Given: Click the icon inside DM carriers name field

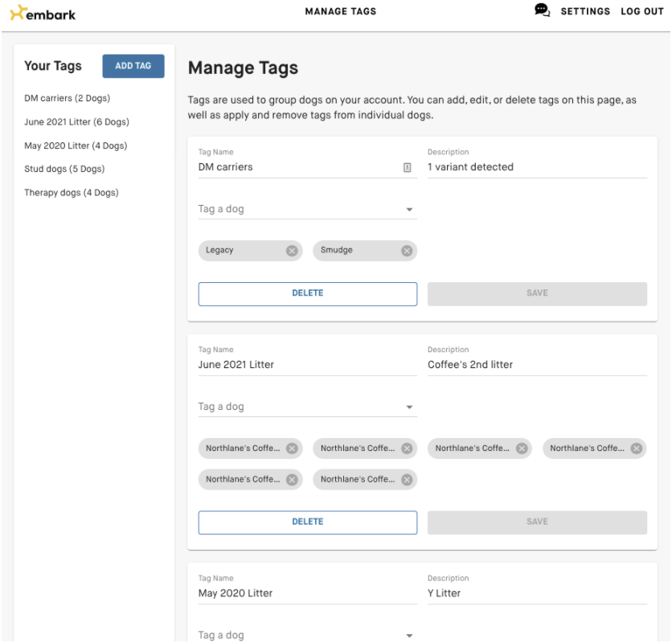Looking at the screenshot, I should point(408,168).
